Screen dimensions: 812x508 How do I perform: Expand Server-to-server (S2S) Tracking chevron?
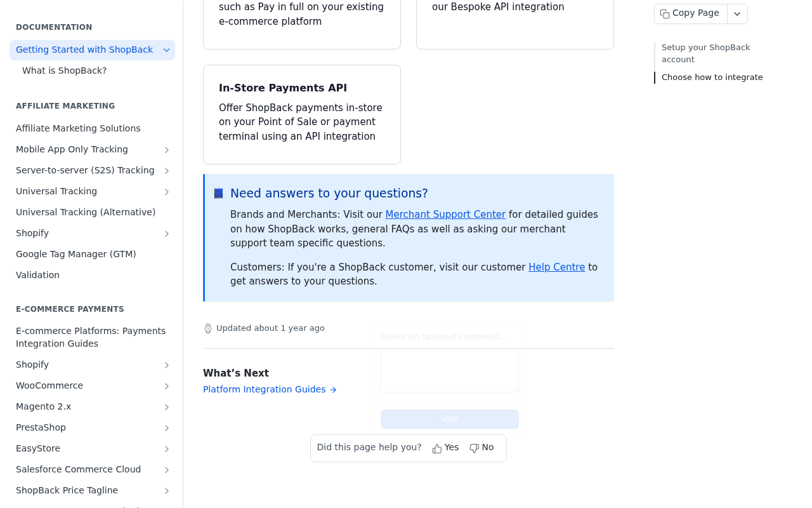click(167, 171)
